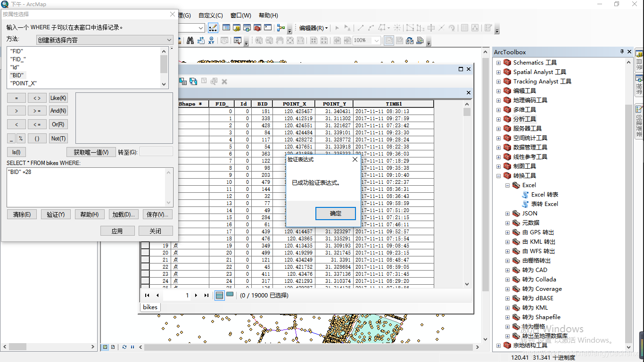This screenshot has height=362, width=644.
Task: Open the Go To XY tool
Action: [211, 41]
